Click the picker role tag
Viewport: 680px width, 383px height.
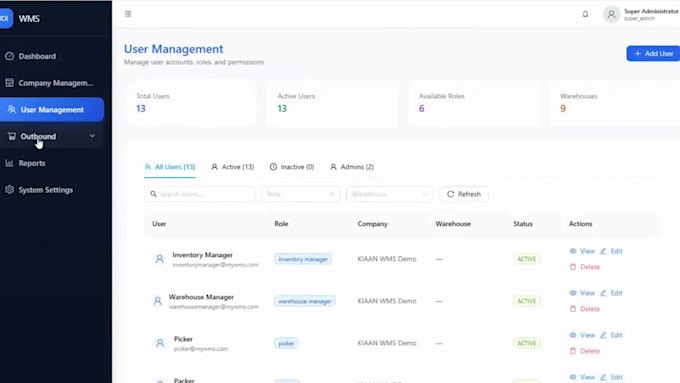pos(286,343)
